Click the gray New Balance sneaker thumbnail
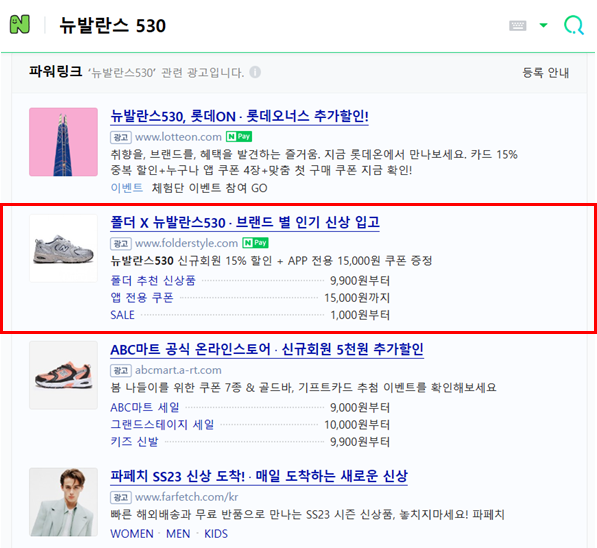 pos(64,248)
